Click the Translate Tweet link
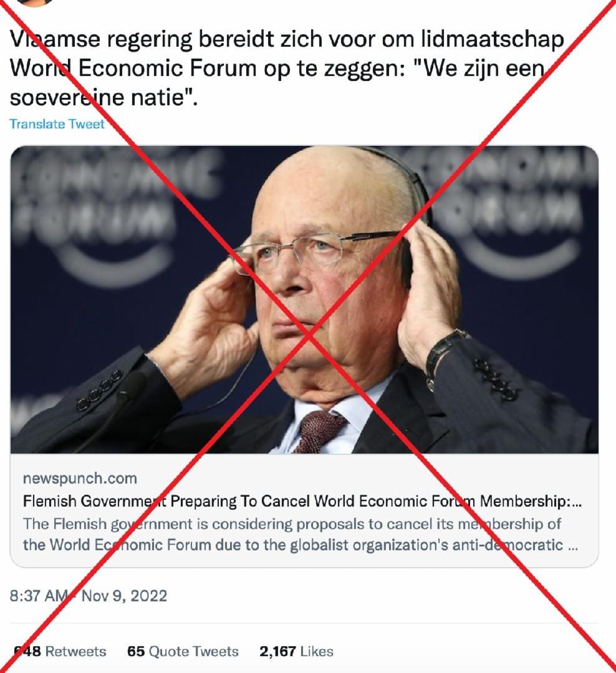 (57, 124)
